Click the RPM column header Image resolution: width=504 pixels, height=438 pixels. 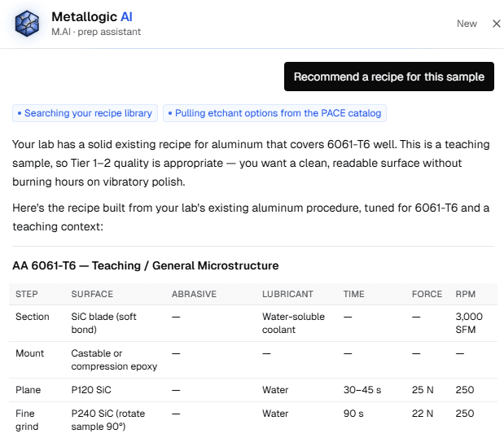point(465,294)
